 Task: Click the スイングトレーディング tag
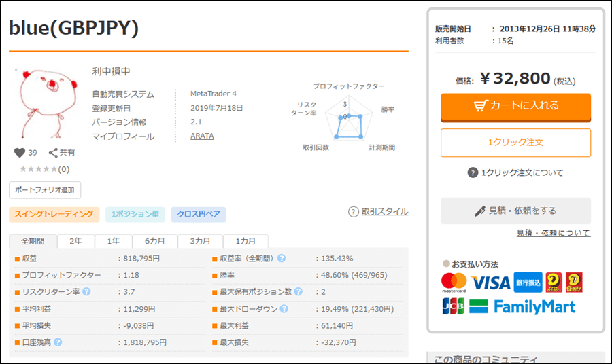(54, 215)
